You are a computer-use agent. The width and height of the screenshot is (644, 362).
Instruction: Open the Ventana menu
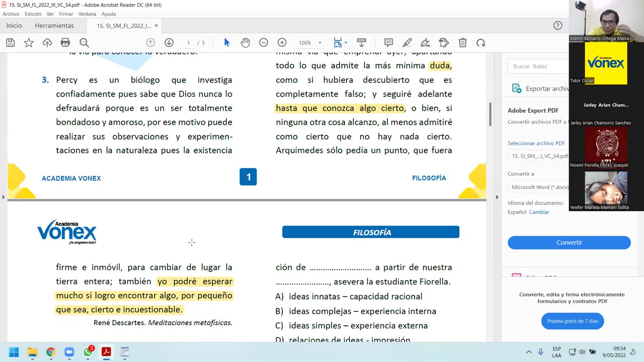point(87,14)
